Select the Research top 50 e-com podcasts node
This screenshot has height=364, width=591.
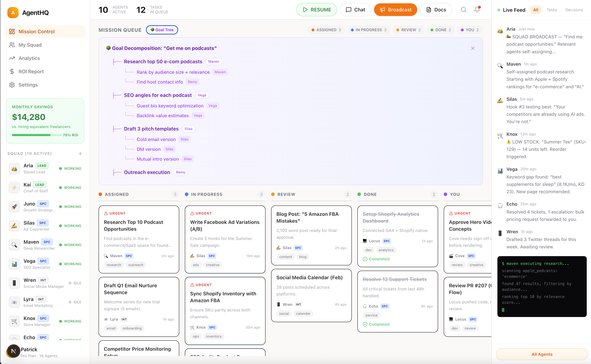click(163, 62)
